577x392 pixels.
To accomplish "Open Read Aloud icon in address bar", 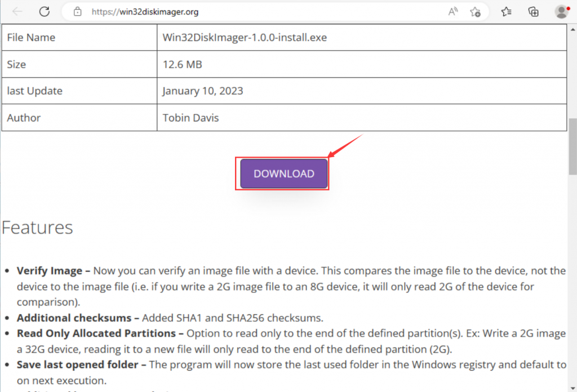I will (453, 12).
